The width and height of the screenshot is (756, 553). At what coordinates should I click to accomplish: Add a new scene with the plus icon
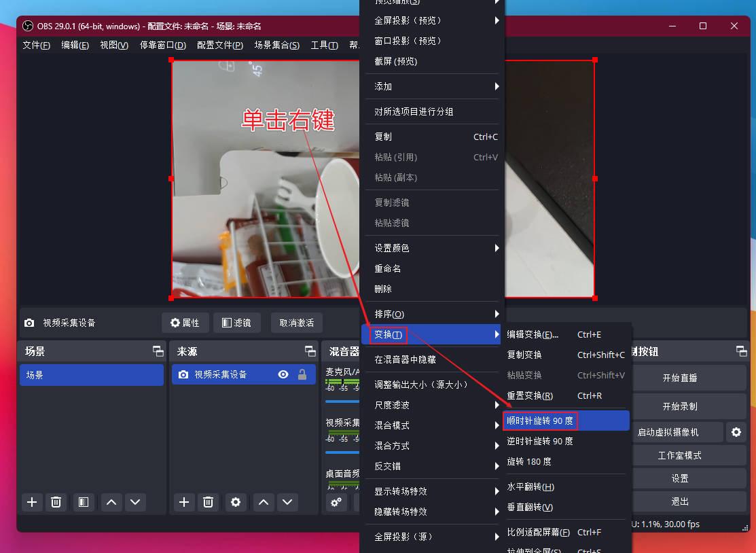click(x=32, y=502)
